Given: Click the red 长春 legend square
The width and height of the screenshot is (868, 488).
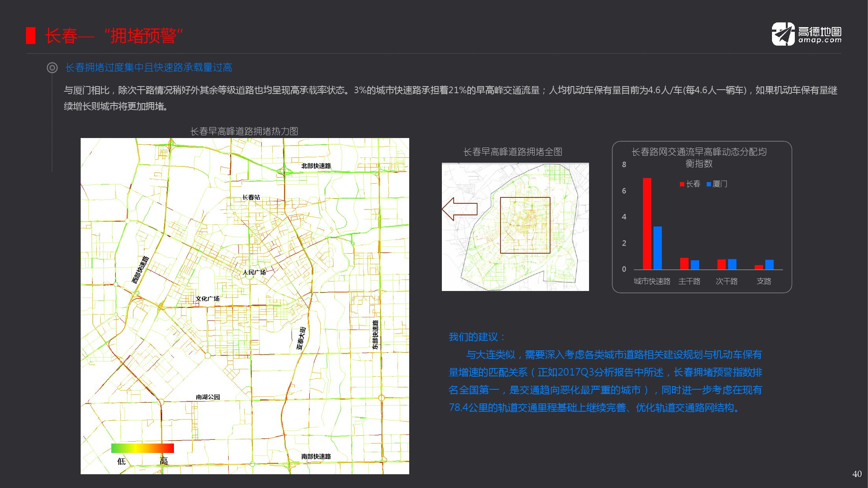Looking at the screenshot, I should point(682,184).
